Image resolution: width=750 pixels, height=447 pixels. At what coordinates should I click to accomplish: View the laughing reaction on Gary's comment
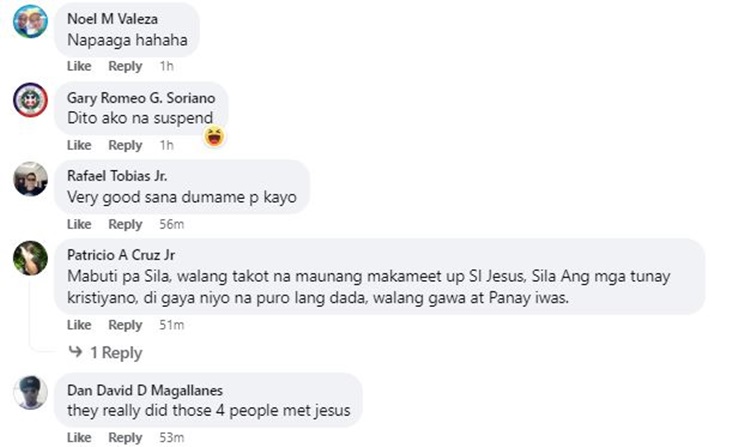coord(214,136)
